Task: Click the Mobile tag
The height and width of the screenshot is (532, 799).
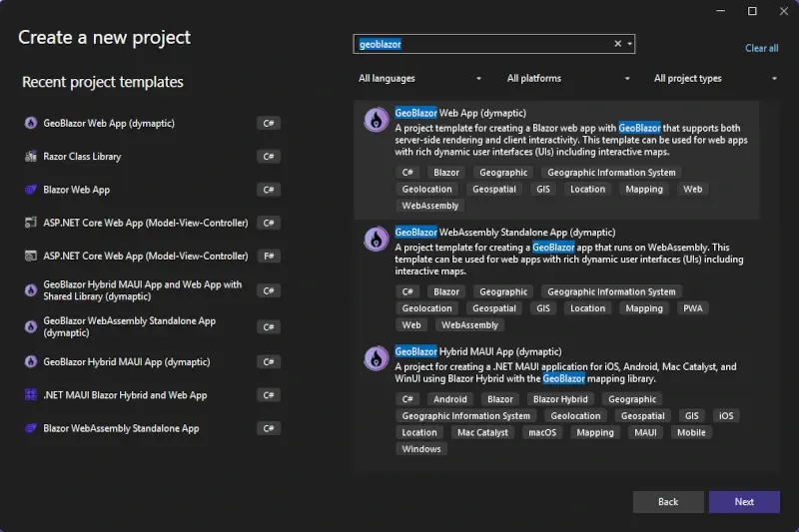Action: coord(691,433)
